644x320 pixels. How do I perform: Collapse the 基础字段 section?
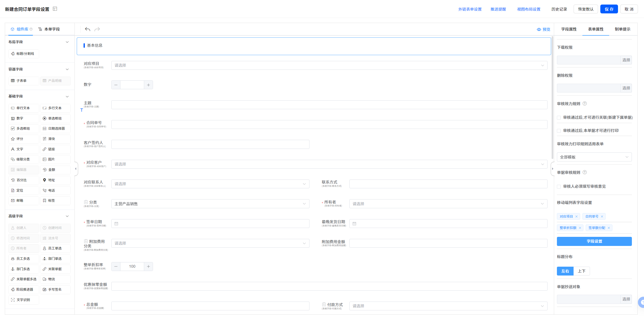coord(67,97)
